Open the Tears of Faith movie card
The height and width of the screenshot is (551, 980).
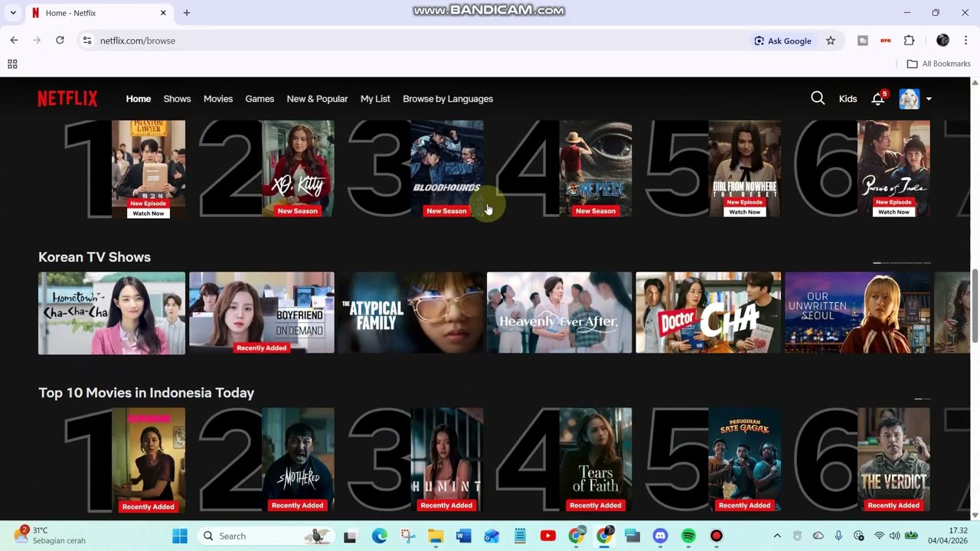[596, 459]
